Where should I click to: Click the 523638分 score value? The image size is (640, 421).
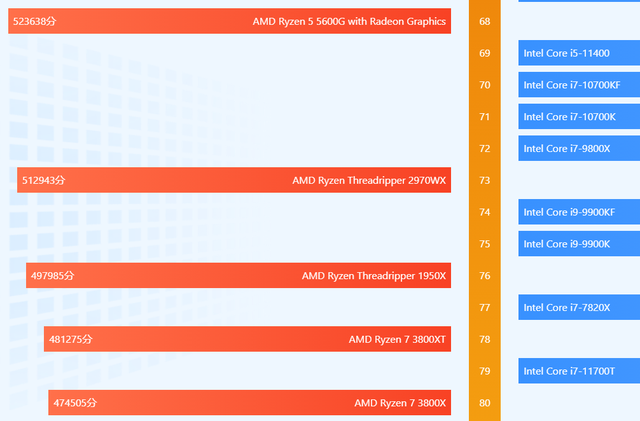tap(35, 21)
